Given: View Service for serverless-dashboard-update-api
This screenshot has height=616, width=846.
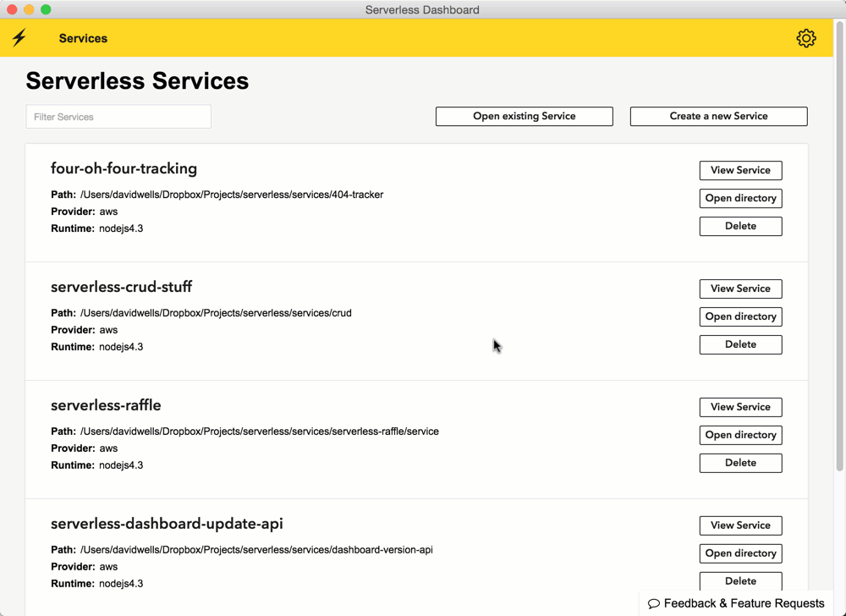Looking at the screenshot, I should (740, 525).
